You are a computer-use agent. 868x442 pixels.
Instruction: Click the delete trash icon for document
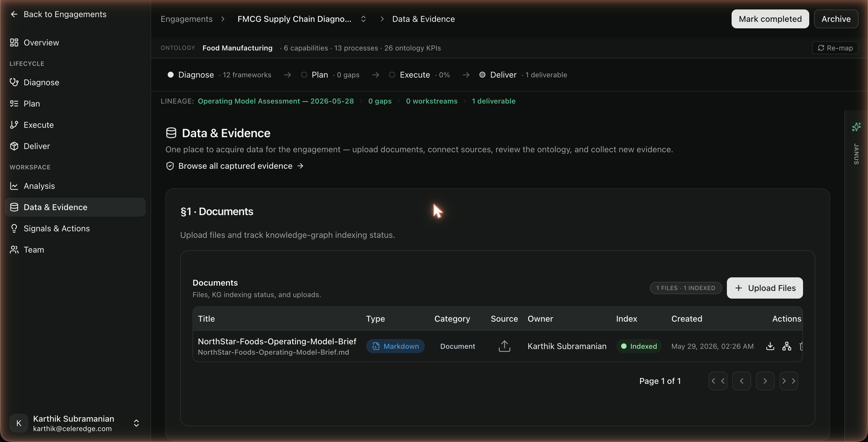pyautogui.click(x=801, y=346)
